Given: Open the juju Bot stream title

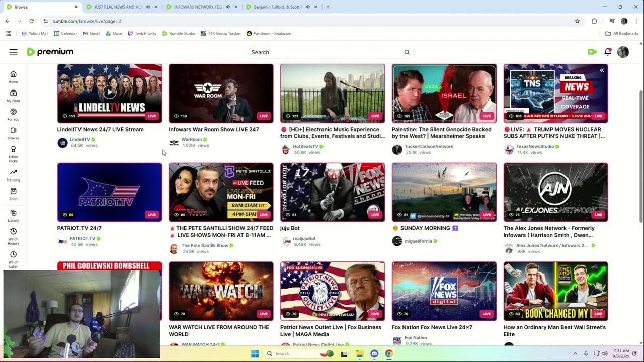Looking at the screenshot, I should (290, 228).
